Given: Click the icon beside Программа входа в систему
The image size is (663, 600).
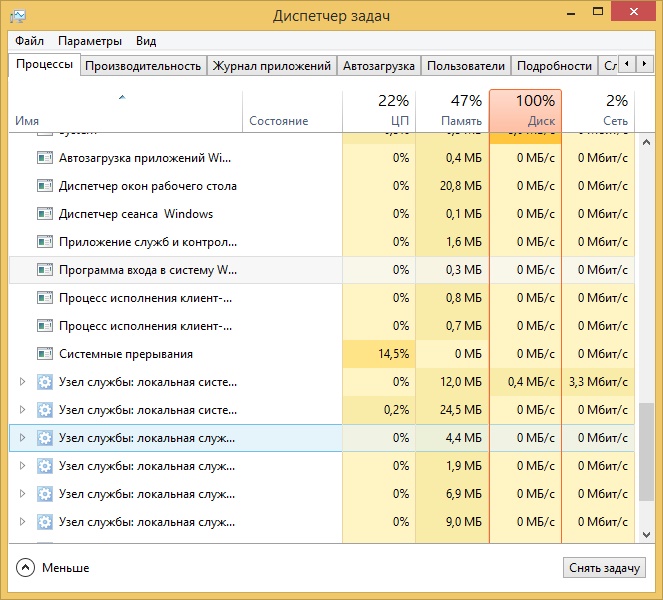Looking at the screenshot, I should pyautogui.click(x=44, y=270).
